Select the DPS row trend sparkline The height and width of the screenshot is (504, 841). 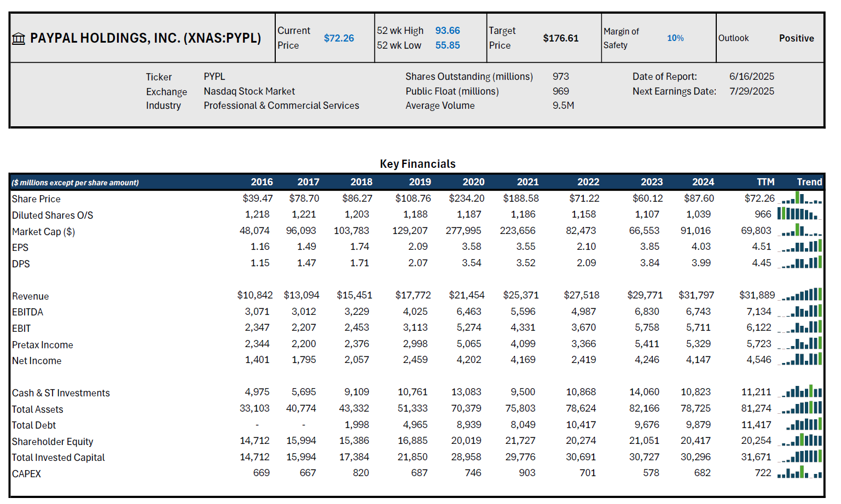[799, 263]
